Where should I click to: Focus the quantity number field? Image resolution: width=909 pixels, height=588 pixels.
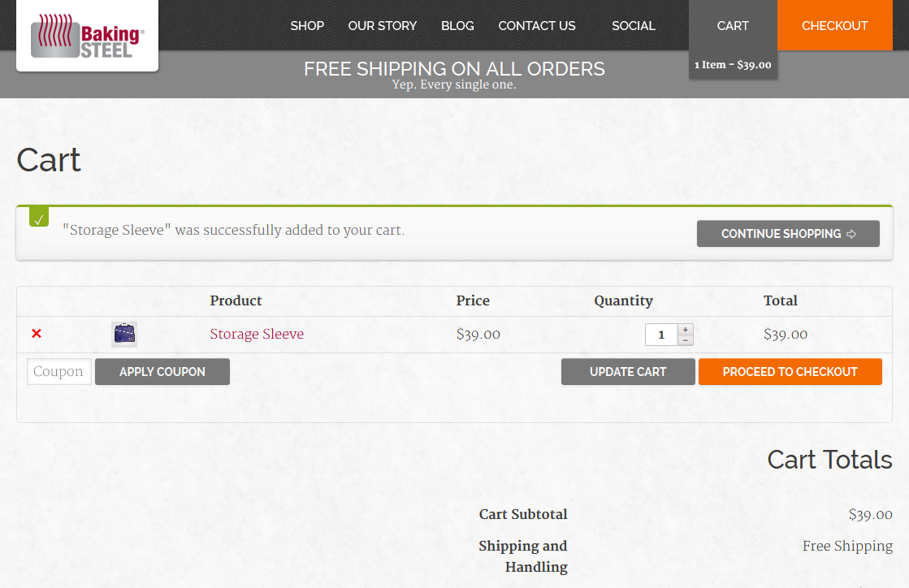tap(661, 335)
